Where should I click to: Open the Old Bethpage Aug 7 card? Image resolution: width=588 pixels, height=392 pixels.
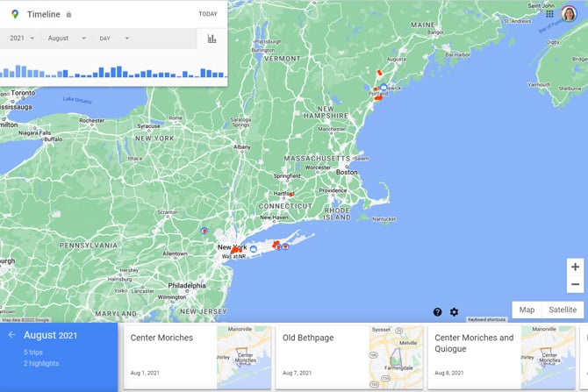(x=349, y=357)
